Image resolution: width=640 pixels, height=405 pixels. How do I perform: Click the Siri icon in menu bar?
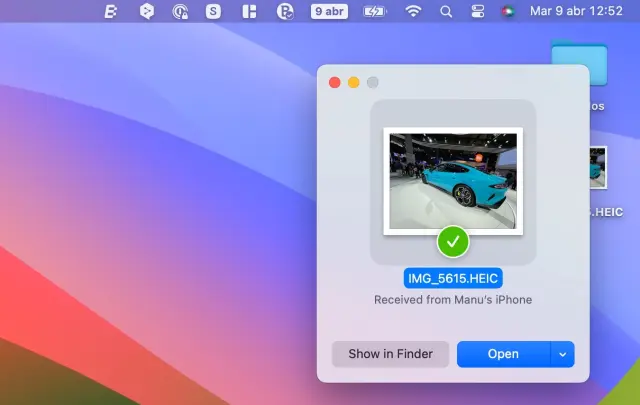coord(509,11)
